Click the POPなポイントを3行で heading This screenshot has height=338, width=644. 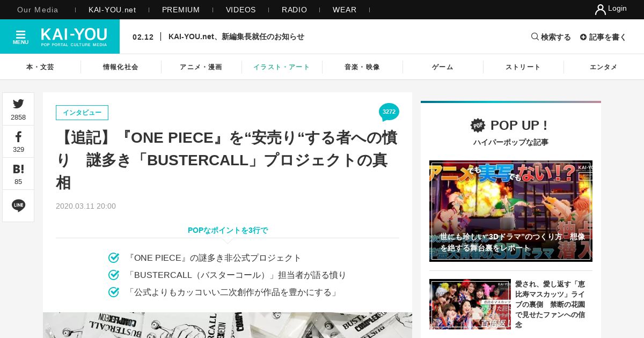point(228,230)
